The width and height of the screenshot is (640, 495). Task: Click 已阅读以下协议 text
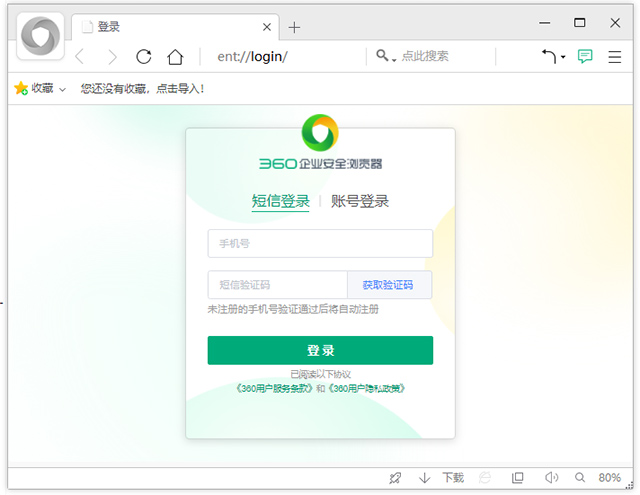coord(320,374)
